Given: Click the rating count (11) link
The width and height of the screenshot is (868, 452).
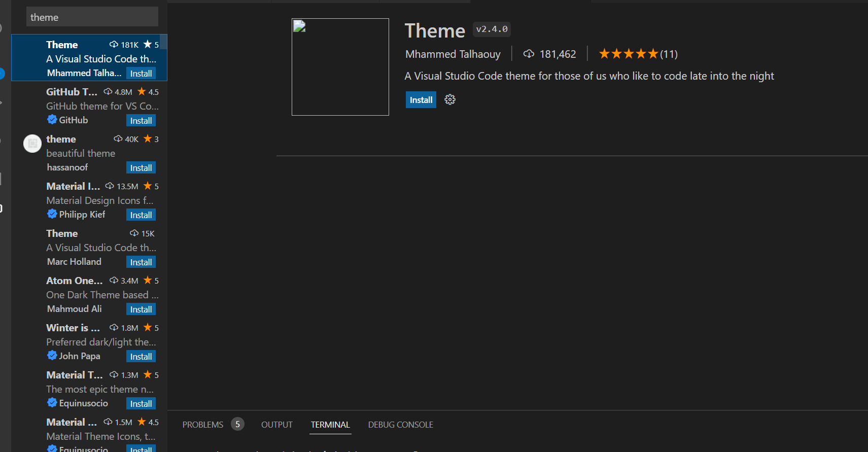Looking at the screenshot, I should tap(669, 54).
